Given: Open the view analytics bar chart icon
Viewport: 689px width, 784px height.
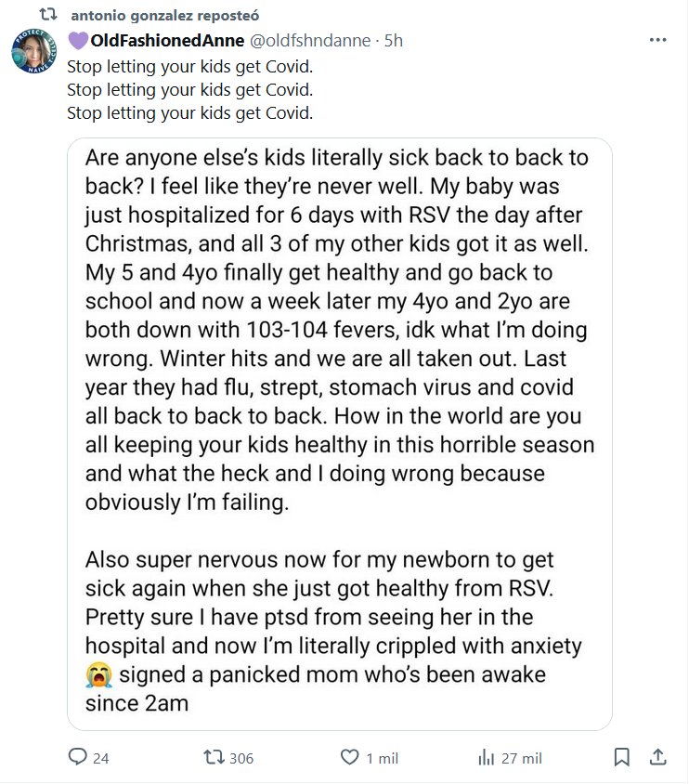Looking at the screenshot, I should tap(485, 758).
